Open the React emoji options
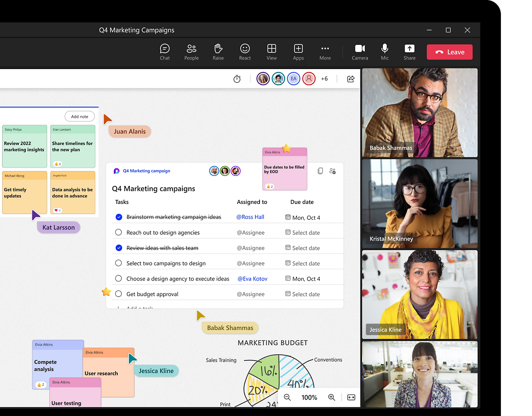The width and height of the screenshot is (532, 416). (x=245, y=52)
